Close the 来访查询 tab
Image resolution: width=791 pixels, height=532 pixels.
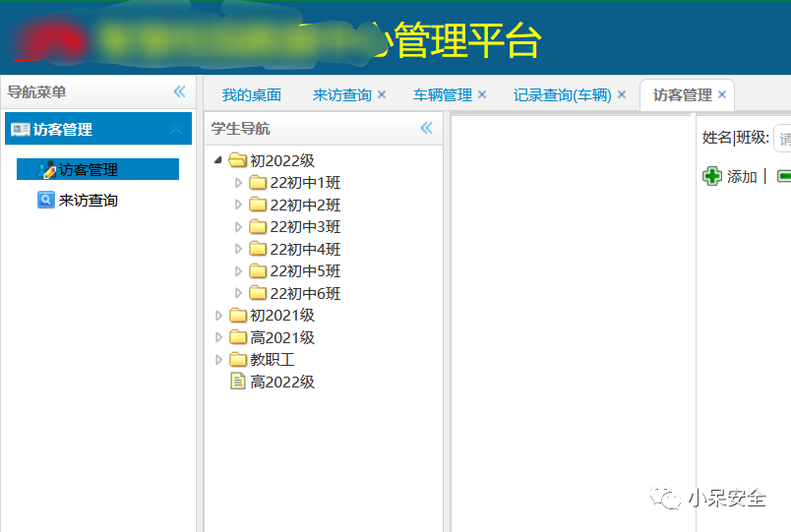click(382, 94)
